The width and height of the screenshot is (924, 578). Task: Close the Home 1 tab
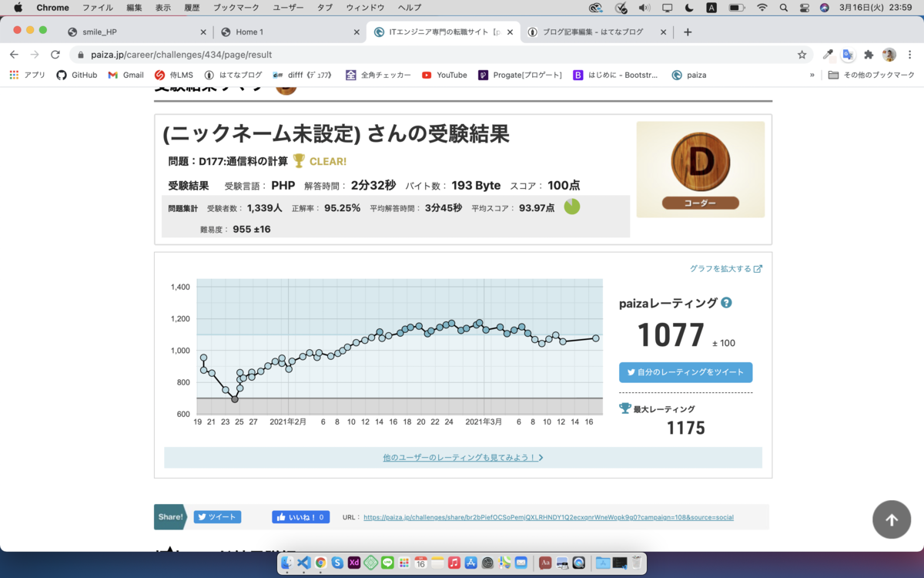(x=357, y=32)
